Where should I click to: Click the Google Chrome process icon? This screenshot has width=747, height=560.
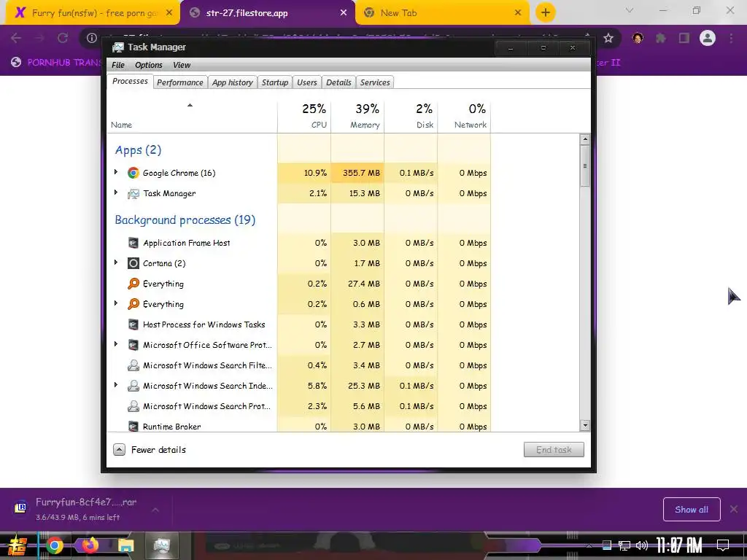tap(133, 173)
